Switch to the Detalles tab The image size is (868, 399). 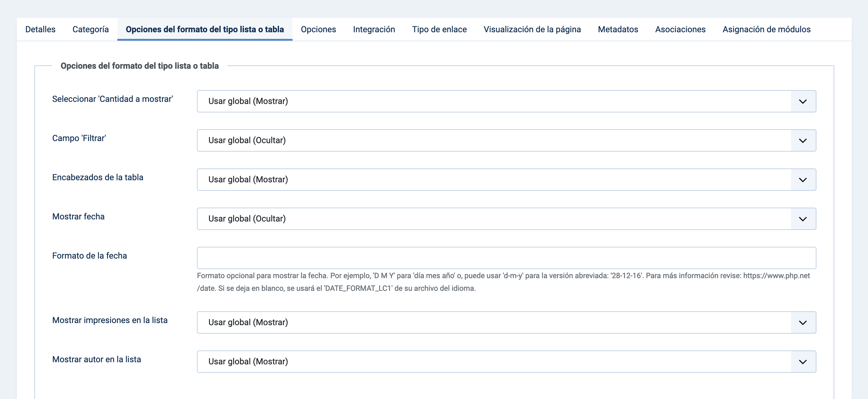coord(40,29)
